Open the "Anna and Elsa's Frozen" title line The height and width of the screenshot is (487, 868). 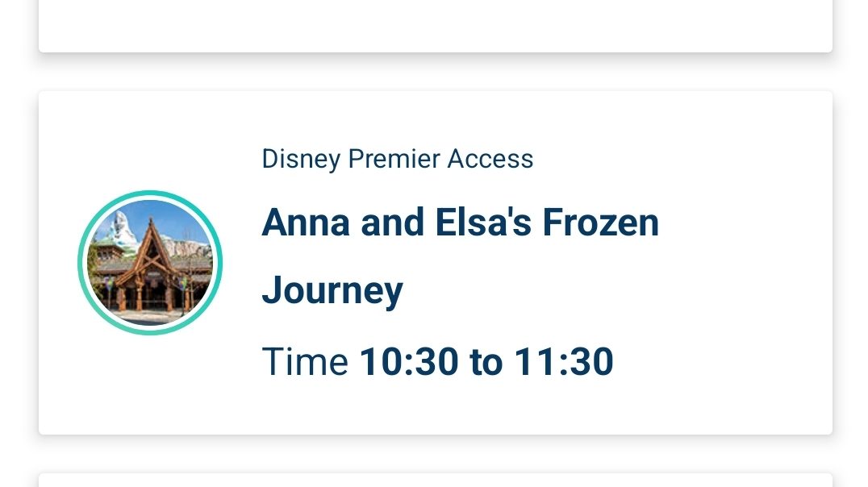click(x=460, y=223)
